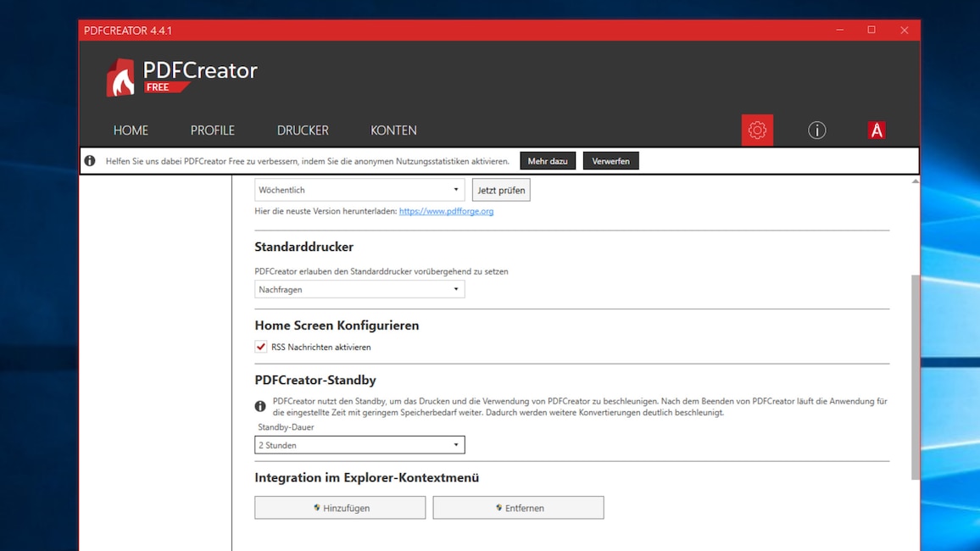Image resolution: width=980 pixels, height=551 pixels.
Task: Click the Standby-Dauer label
Action: (286, 427)
